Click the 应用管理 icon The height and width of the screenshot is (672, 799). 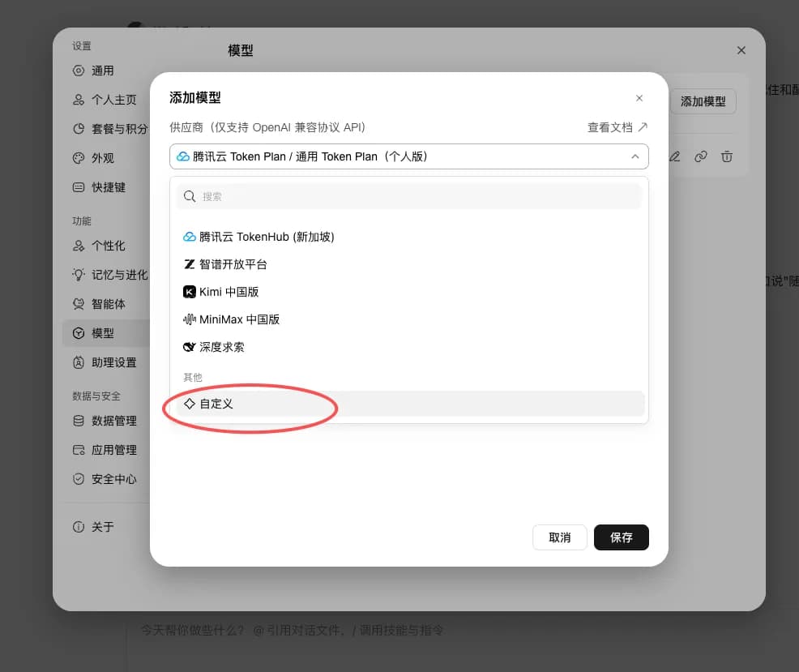78,450
